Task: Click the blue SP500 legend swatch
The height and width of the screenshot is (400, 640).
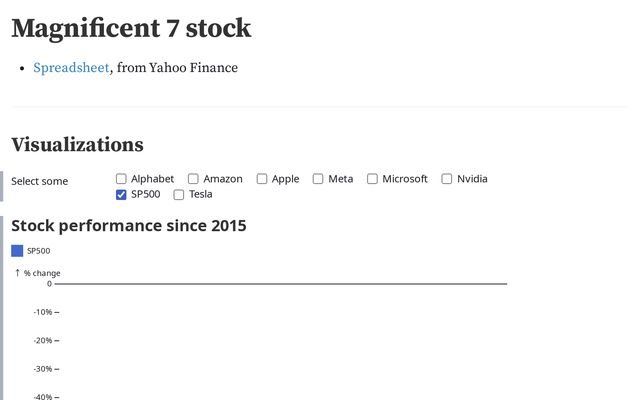Action: point(17,251)
